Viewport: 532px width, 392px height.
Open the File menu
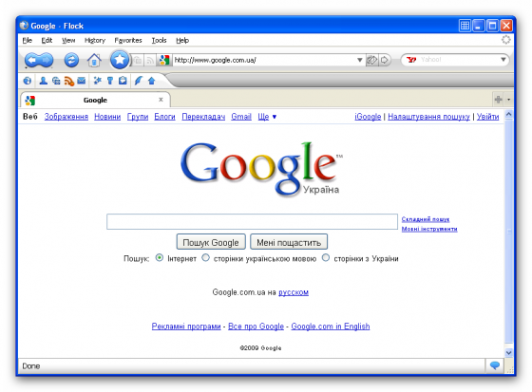click(28, 41)
